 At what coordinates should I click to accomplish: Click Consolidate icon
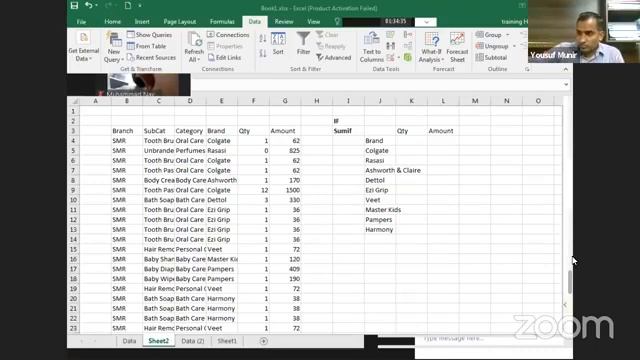coord(407,35)
